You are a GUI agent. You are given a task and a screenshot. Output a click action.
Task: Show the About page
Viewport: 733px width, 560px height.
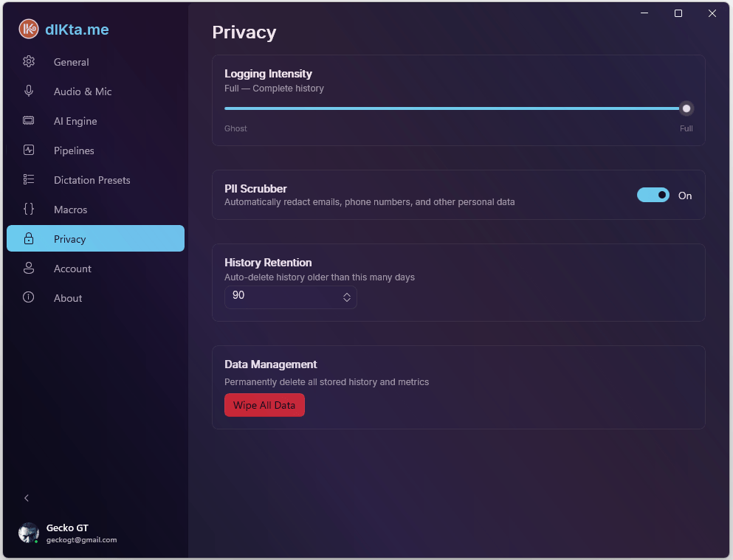pos(95,297)
